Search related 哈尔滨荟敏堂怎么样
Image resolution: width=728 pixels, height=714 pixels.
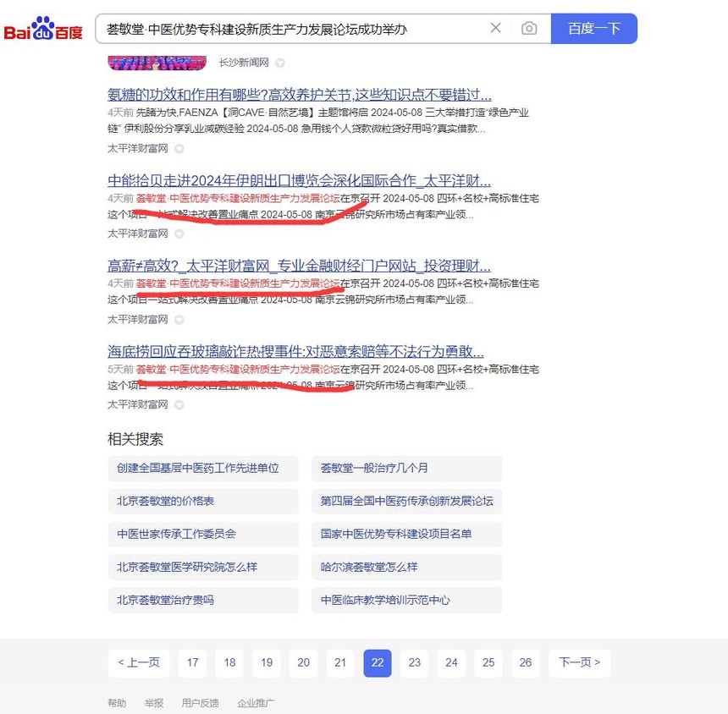406,567
